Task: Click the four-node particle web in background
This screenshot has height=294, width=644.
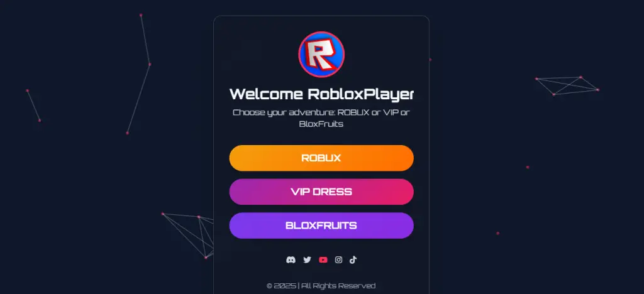Action: pos(567,85)
